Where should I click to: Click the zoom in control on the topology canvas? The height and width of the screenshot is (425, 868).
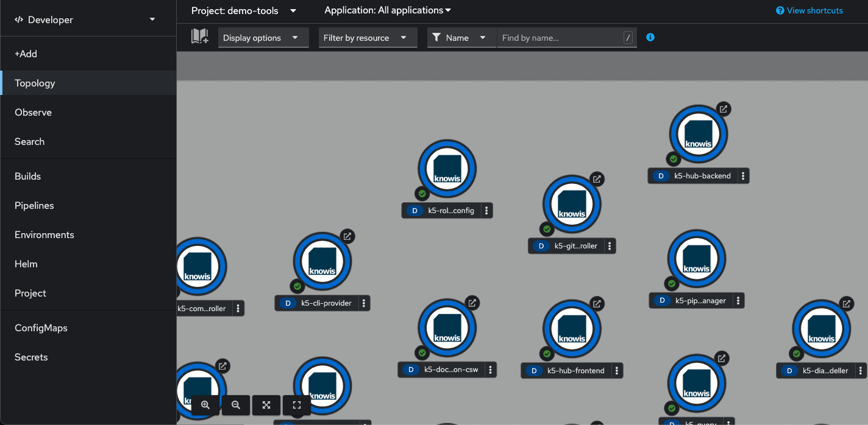205,405
